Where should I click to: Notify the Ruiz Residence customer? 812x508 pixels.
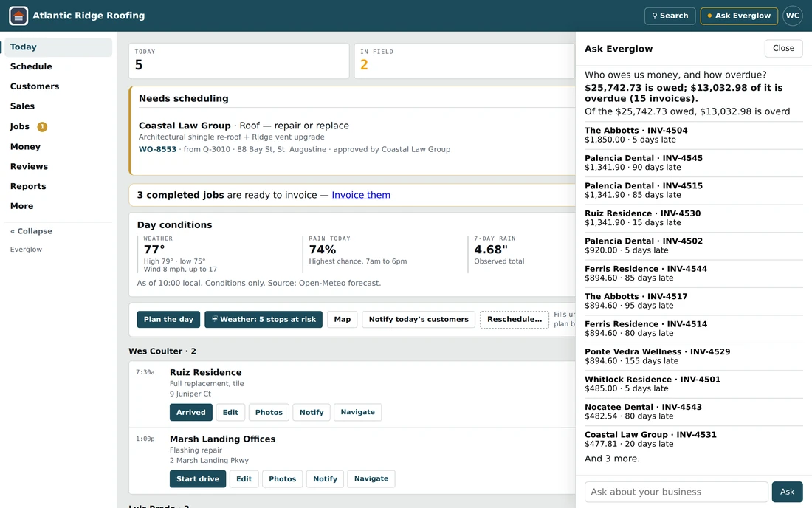point(312,412)
